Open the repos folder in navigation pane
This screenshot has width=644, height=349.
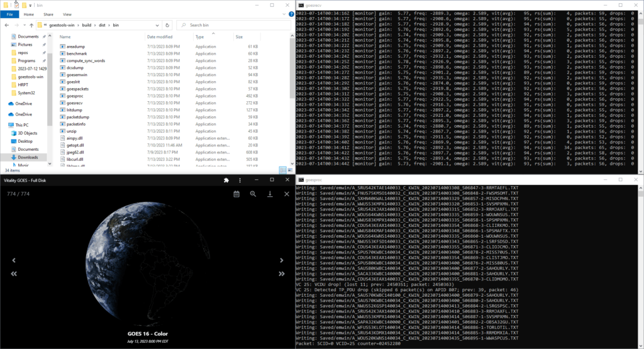[x=23, y=53]
